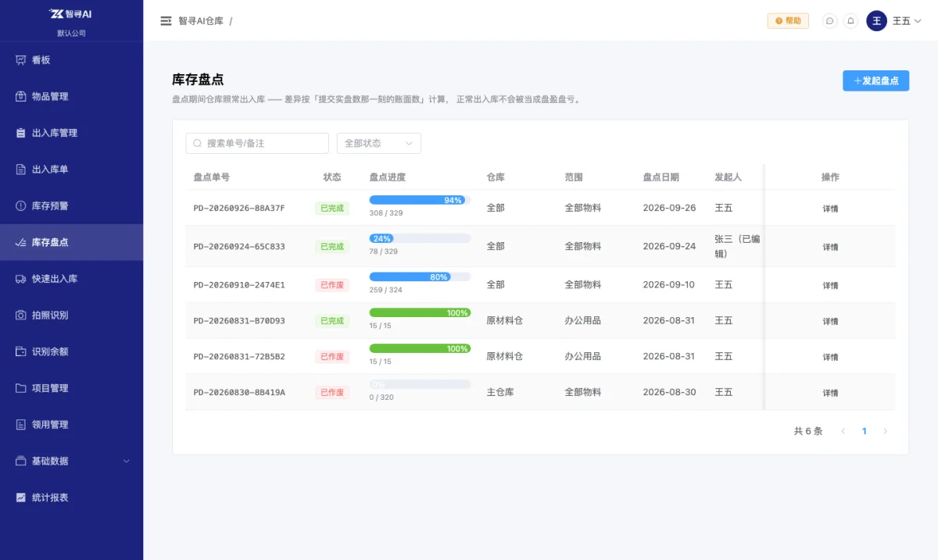Viewport: 938px width, 560px height.
Task: Click the next page arrow
Action: [885, 431]
